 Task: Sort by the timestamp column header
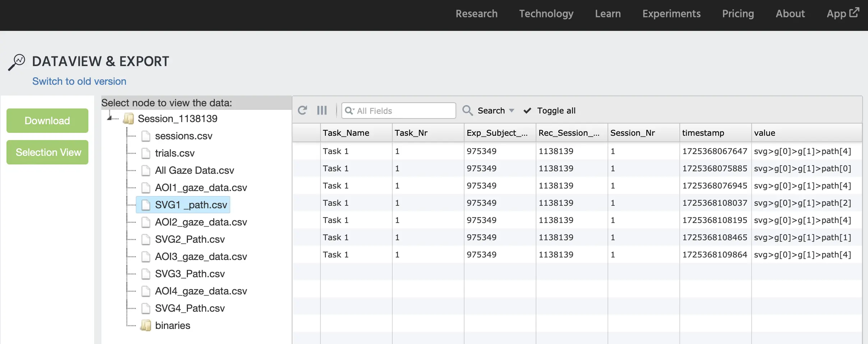pos(715,133)
